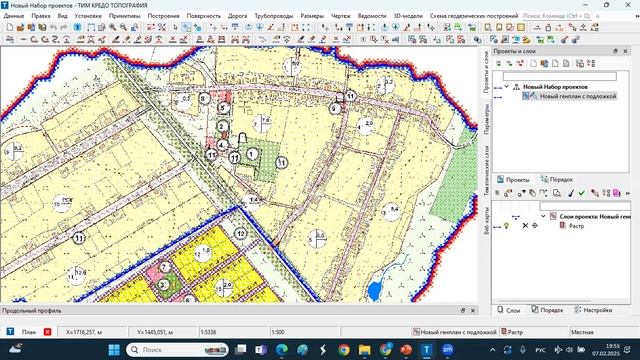The height and width of the screenshot is (360, 640).
Task: Switch to the Проекты tab
Action: pos(513,180)
